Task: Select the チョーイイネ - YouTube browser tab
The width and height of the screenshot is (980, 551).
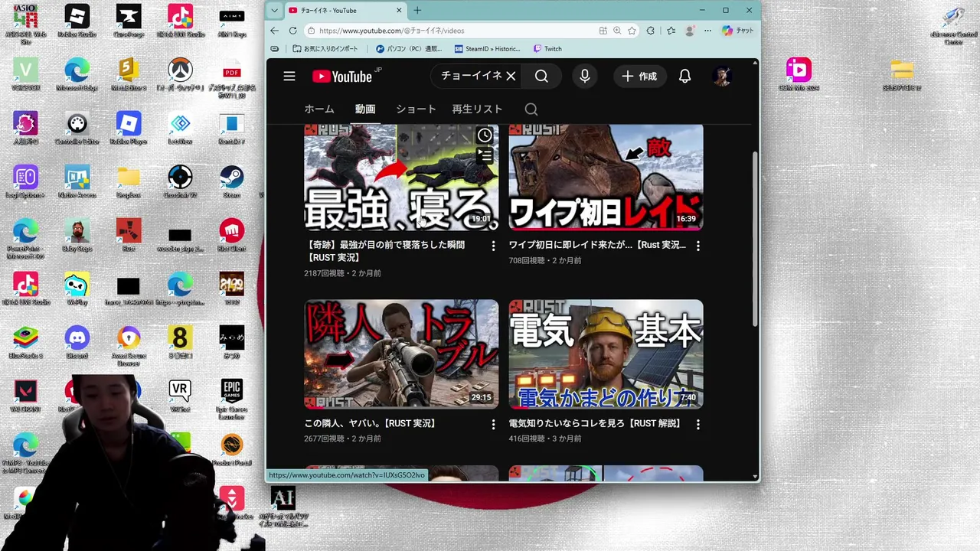Action: pyautogui.click(x=345, y=11)
